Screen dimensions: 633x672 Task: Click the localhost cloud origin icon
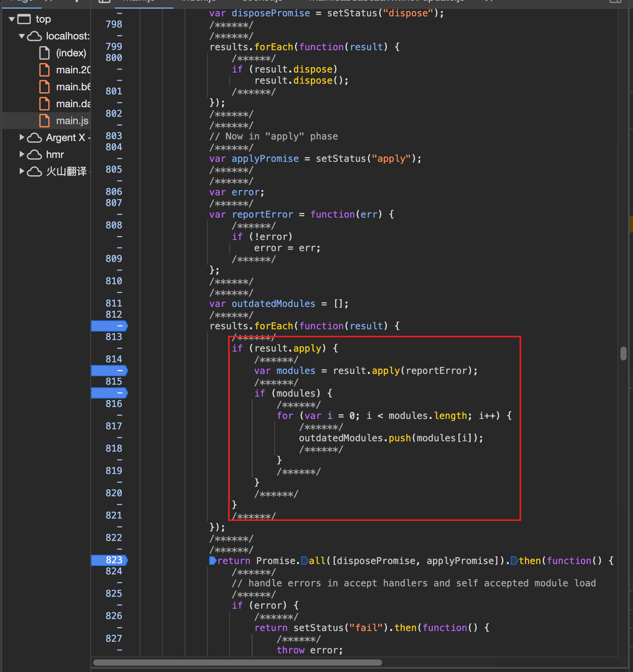[34, 36]
